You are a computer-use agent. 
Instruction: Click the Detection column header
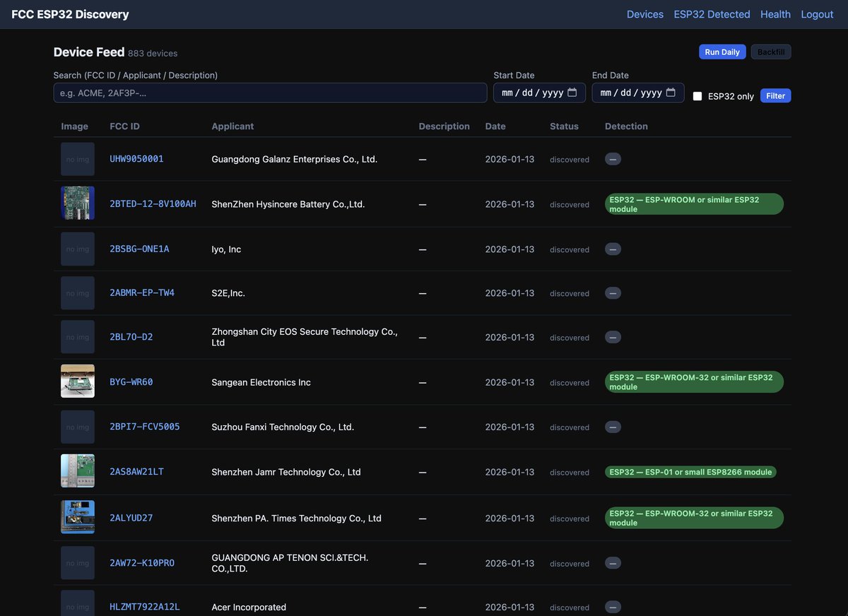[626, 126]
